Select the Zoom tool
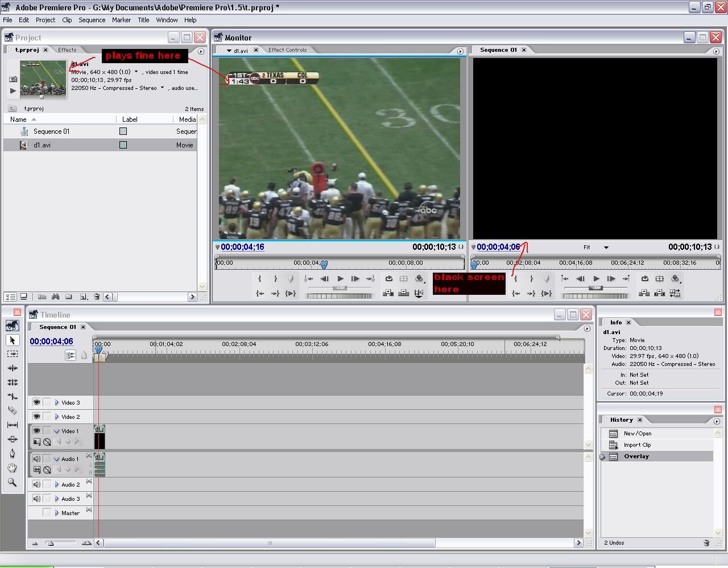The height and width of the screenshot is (568, 728). (x=12, y=482)
